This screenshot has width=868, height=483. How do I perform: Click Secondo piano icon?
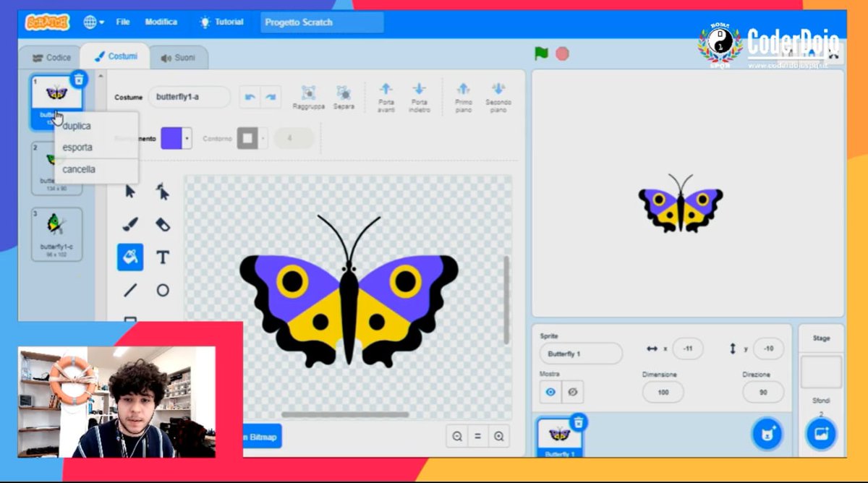pos(498,89)
